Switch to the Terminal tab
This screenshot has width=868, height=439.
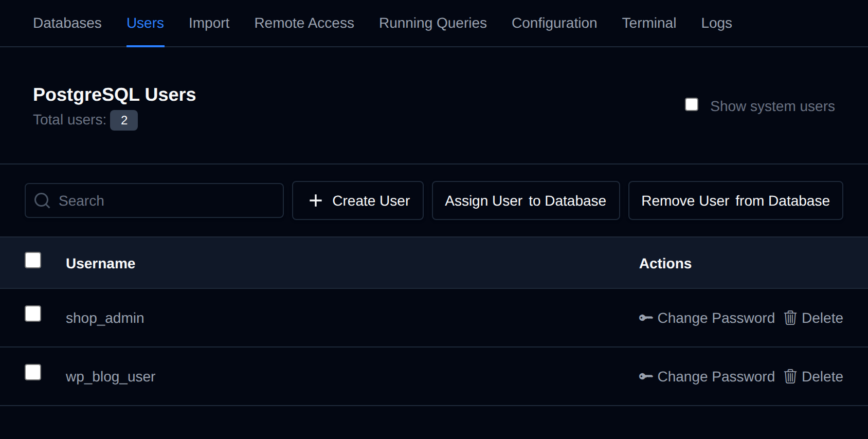pos(649,23)
